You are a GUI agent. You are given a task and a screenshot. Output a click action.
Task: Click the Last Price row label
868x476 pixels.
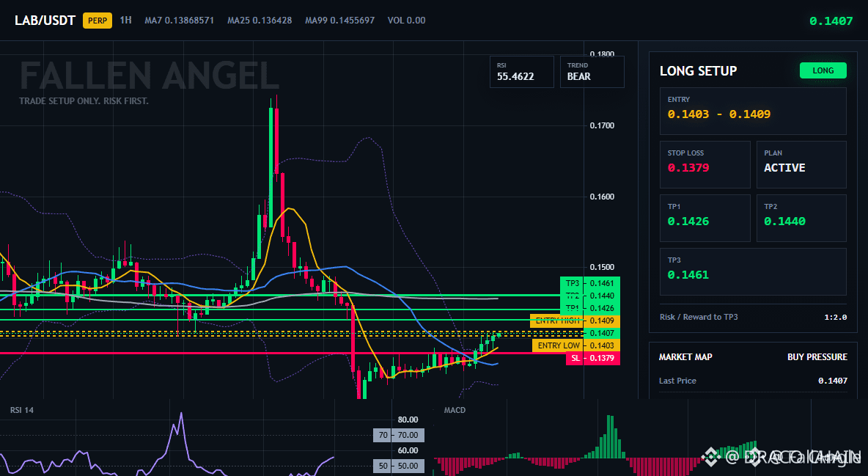coord(677,381)
